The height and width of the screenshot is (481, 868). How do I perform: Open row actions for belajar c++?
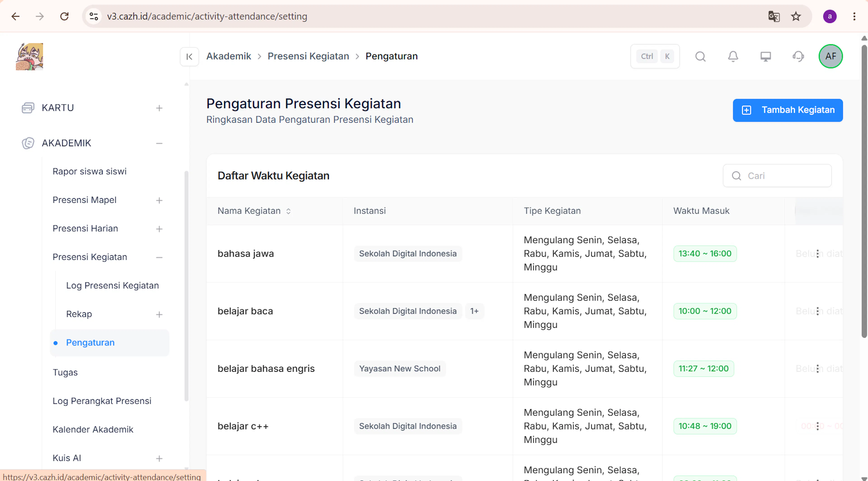pyautogui.click(x=817, y=426)
